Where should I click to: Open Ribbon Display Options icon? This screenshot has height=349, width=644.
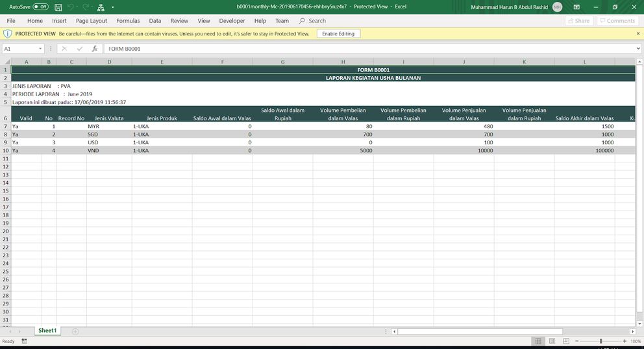(576, 7)
